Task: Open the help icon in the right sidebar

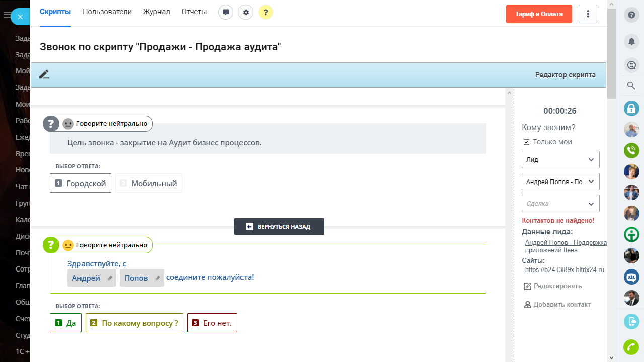Action: coord(631,15)
